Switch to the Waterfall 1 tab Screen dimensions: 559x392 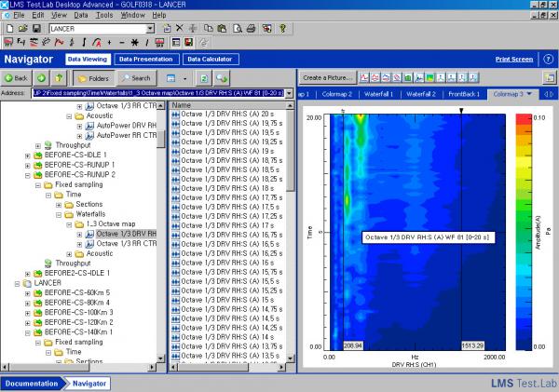tap(378, 94)
